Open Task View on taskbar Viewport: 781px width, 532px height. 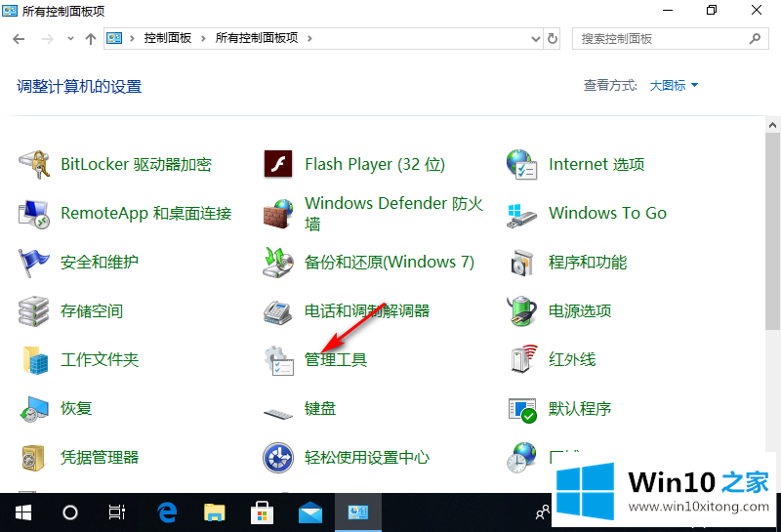point(116,512)
